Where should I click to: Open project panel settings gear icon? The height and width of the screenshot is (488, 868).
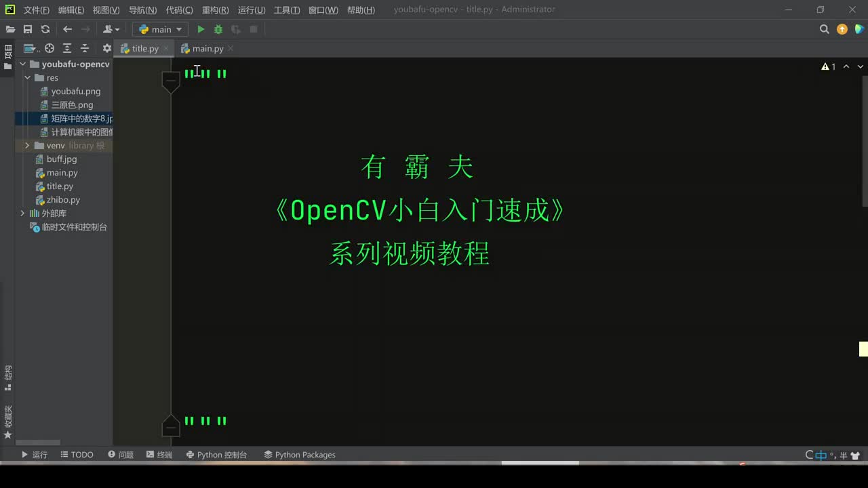107,48
